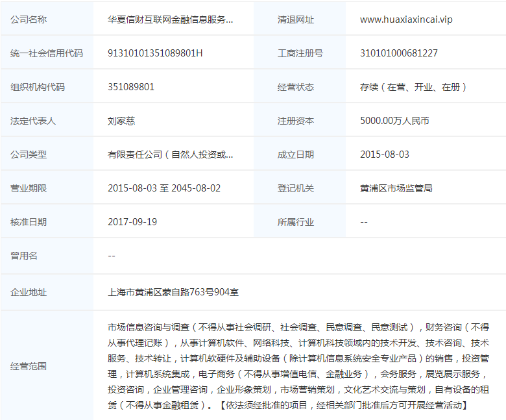The width and height of the screenshot is (506, 420).
Task: Click the 组织机构代码 label
Action: [x=38, y=87]
